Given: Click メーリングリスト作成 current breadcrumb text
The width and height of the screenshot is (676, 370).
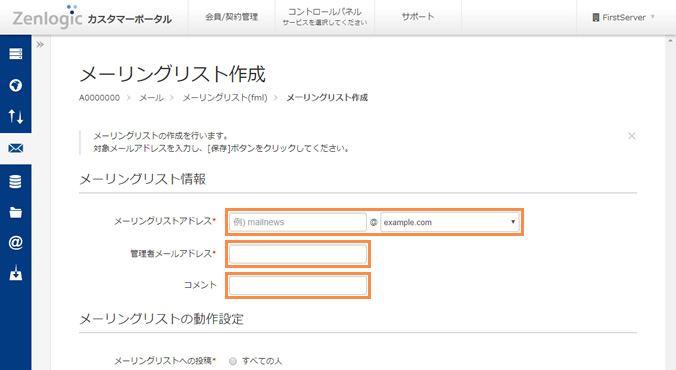Looking at the screenshot, I should coord(327,98).
